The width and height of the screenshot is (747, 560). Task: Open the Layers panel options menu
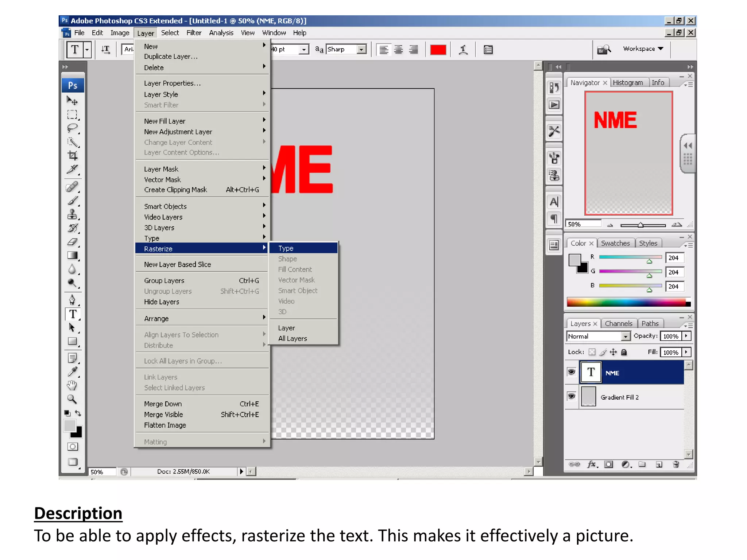point(688,325)
